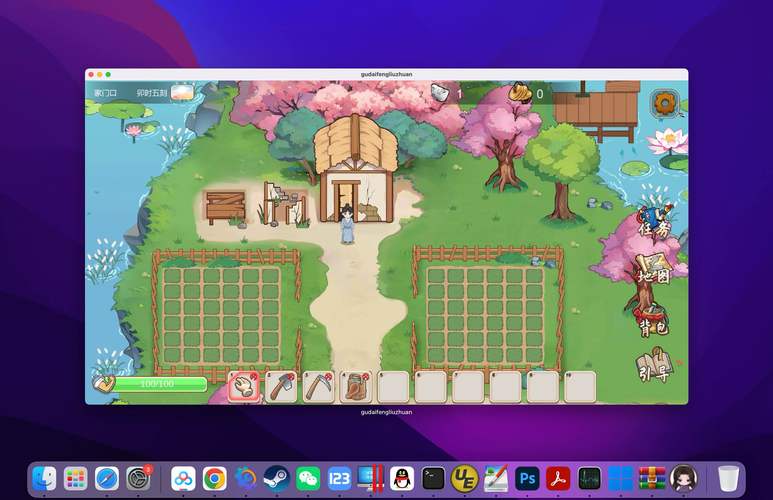
Task: Select the pickaxe tool in the hotbar
Action: [318, 386]
